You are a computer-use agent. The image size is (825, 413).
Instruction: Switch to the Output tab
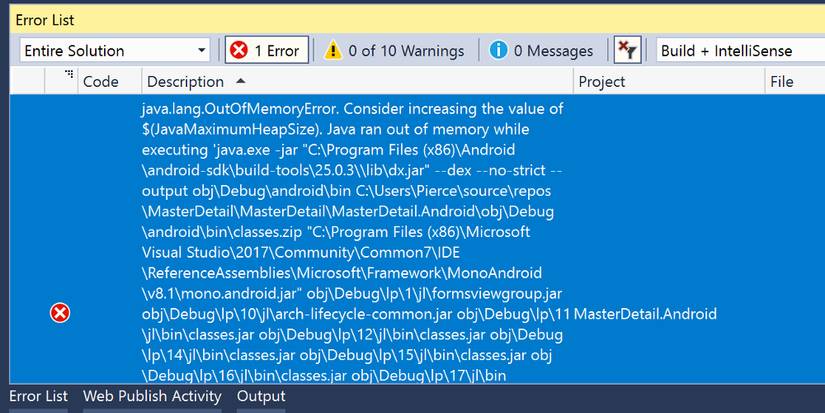click(261, 397)
